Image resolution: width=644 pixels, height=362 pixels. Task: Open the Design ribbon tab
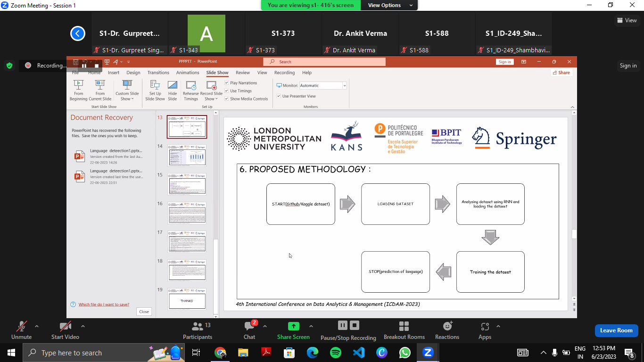(x=133, y=73)
